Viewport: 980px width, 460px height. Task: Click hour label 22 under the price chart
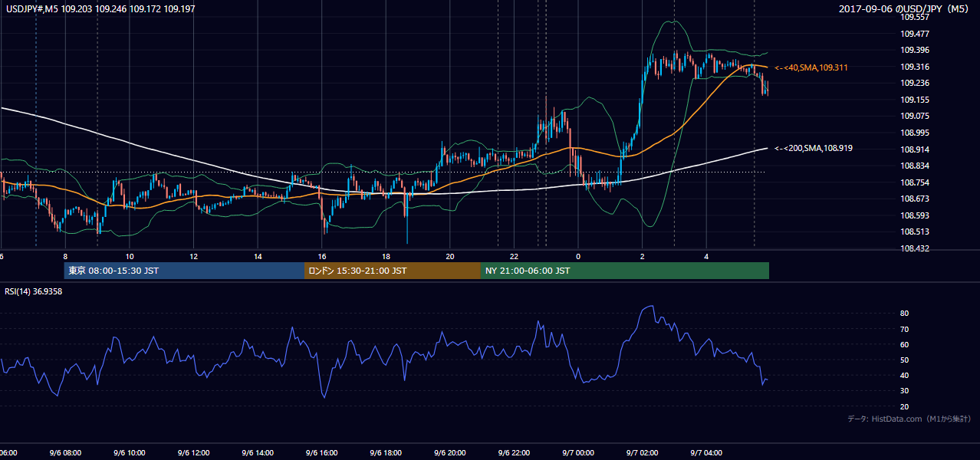pos(515,256)
